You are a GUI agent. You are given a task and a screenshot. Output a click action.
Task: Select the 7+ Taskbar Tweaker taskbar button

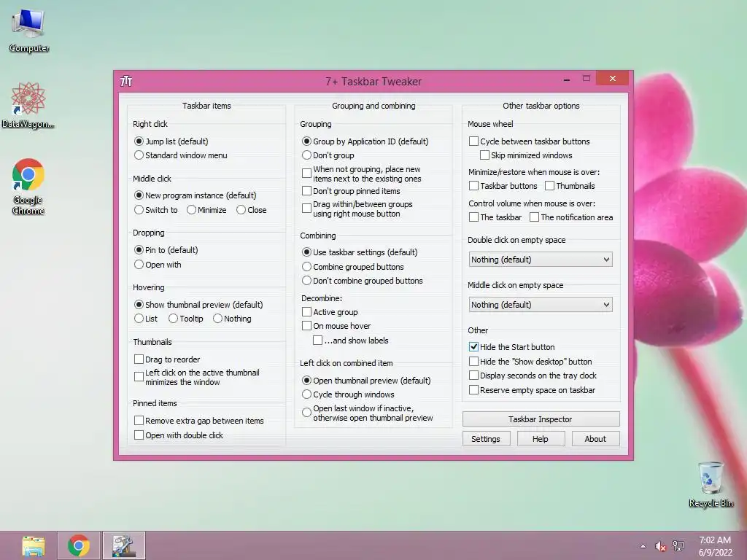pos(124,545)
